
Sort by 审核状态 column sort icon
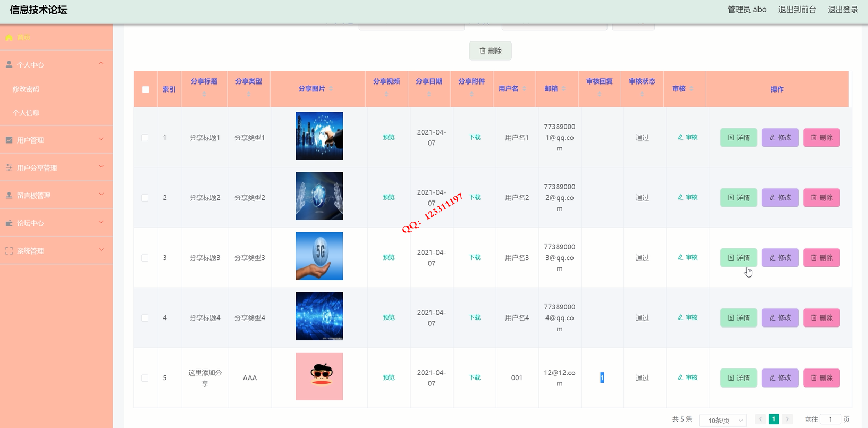[642, 94]
